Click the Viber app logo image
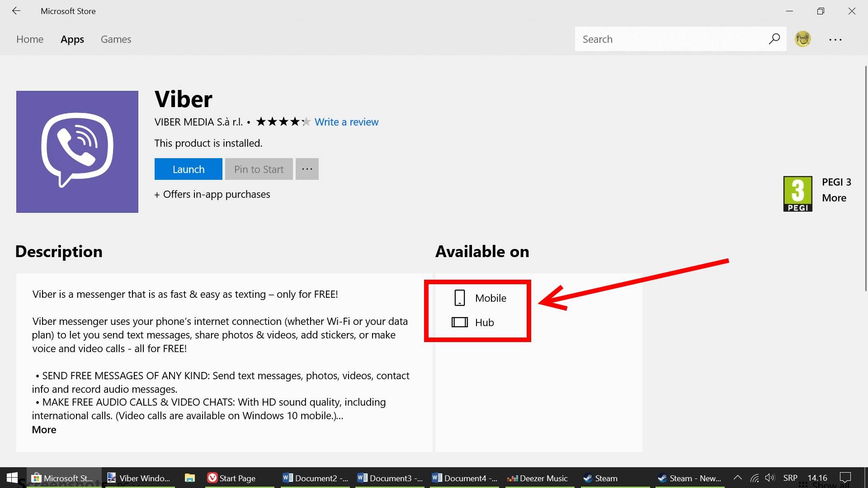Screen dimensions: 868x488 (77, 152)
